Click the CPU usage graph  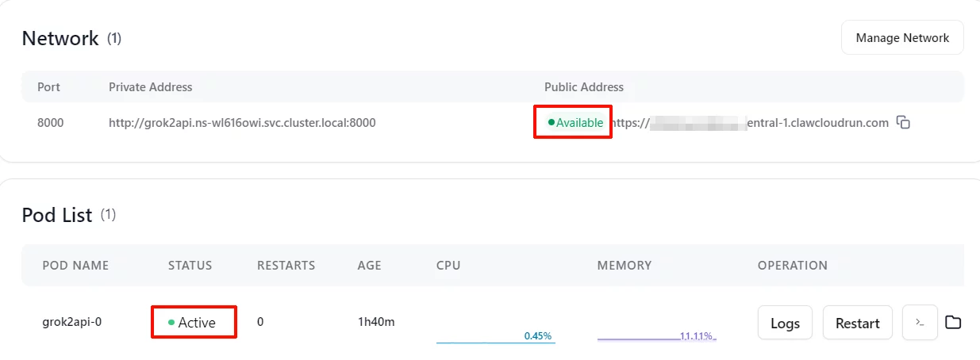point(495,335)
